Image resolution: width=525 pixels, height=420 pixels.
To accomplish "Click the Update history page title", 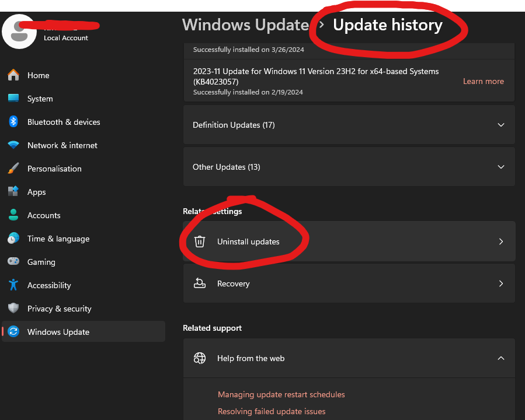I will pyautogui.click(x=388, y=25).
